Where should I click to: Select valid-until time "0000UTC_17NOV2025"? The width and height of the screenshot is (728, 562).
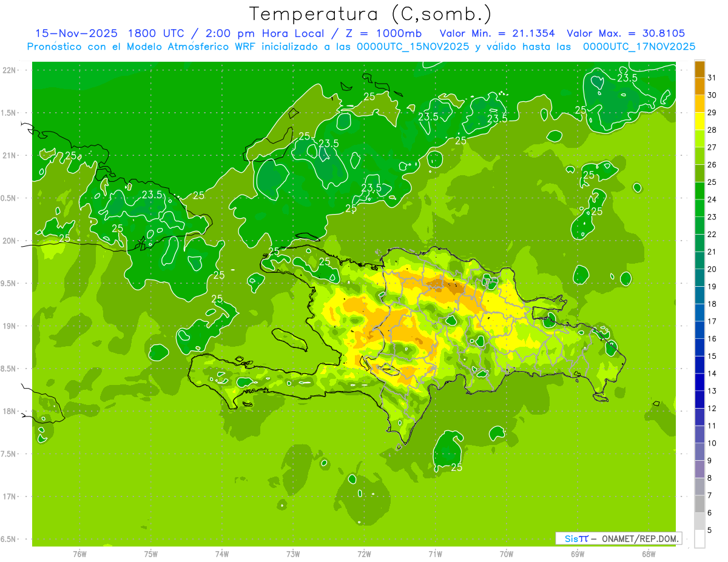pyautogui.click(x=639, y=46)
